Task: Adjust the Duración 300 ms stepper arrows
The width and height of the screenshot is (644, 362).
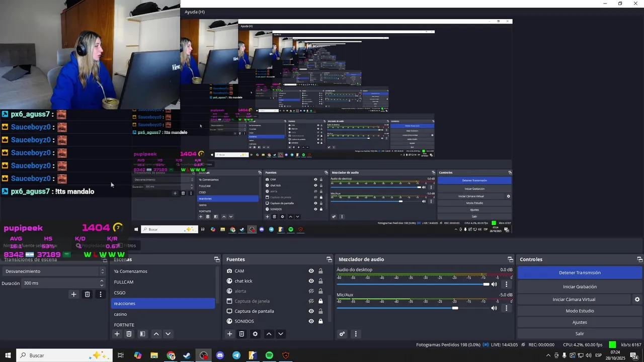Action: [102, 283]
